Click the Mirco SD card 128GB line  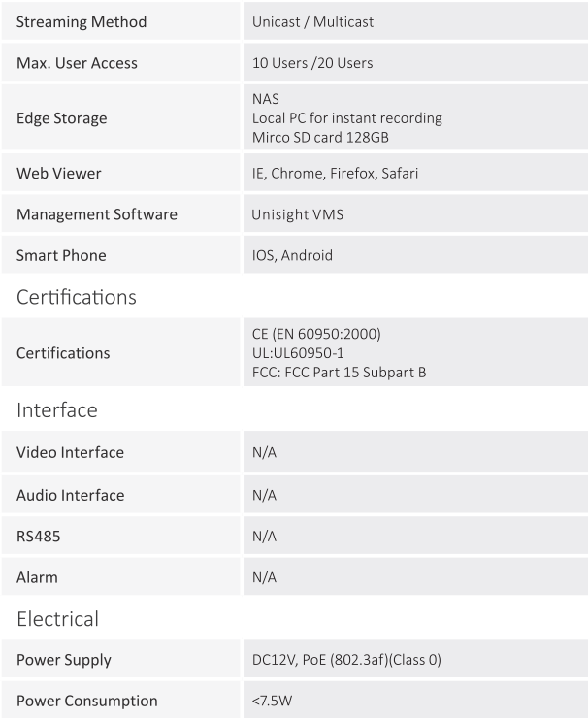tap(320, 138)
